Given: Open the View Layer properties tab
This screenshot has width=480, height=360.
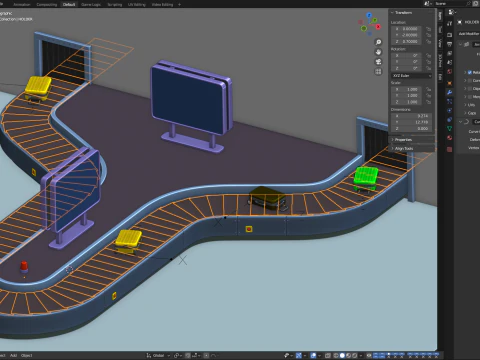Looking at the screenshot, I should coord(449,53).
